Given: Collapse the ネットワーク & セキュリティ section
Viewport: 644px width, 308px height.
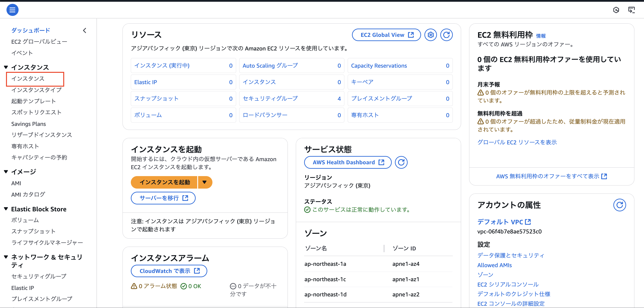Looking at the screenshot, I should (x=6, y=257).
